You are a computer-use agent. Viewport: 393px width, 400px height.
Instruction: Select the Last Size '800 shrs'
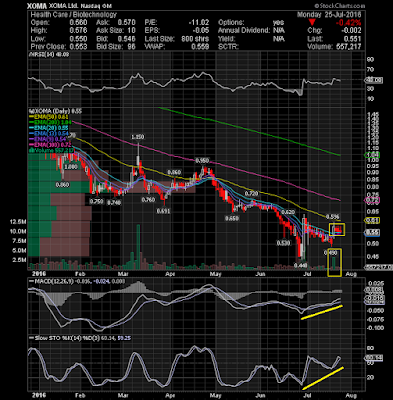tap(195, 39)
